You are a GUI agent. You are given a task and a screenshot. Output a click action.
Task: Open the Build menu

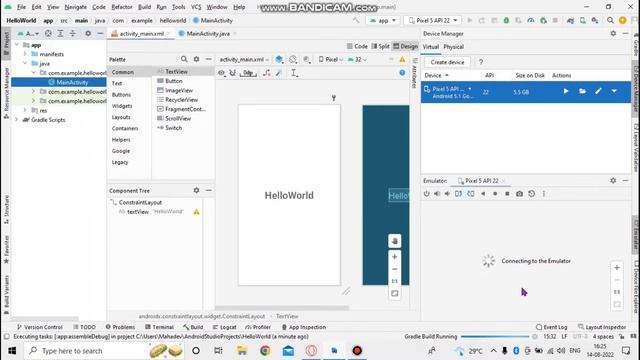[x=144, y=7]
